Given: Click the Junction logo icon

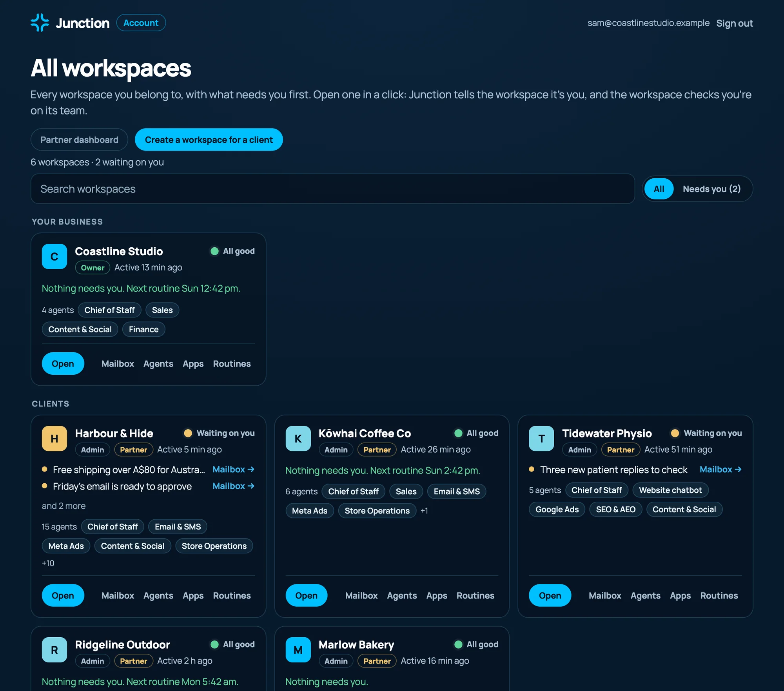Looking at the screenshot, I should 40,23.
